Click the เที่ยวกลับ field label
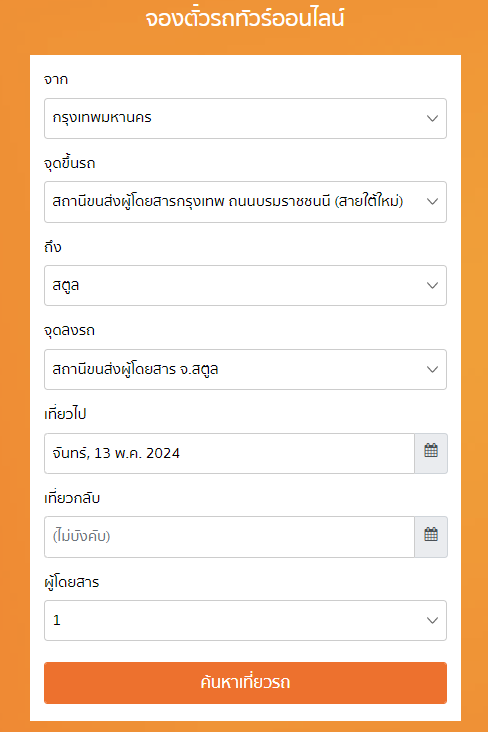 click(72, 498)
